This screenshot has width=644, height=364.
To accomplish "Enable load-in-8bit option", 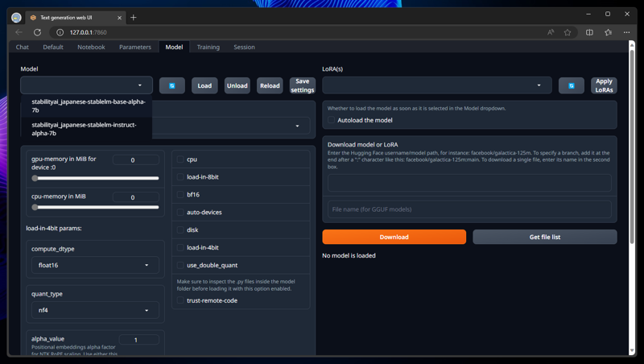I will pyautogui.click(x=180, y=176).
